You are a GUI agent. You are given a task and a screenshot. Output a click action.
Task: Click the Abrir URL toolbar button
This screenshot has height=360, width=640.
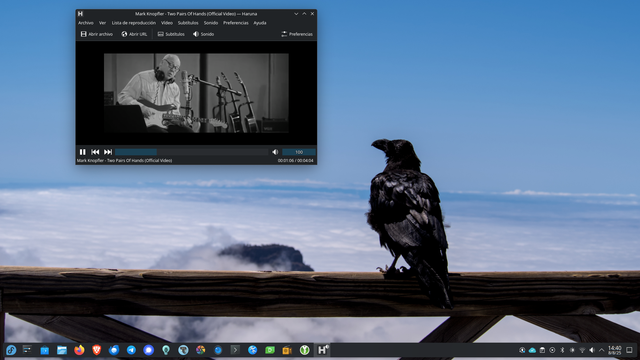(134, 34)
